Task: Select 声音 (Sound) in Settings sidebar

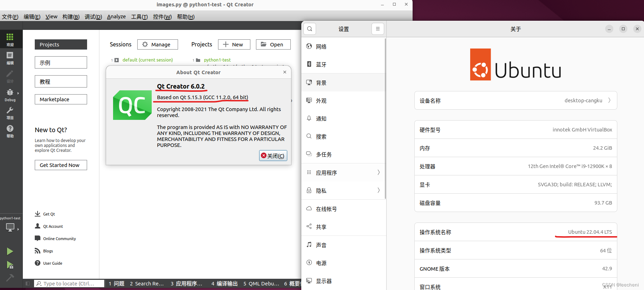Action: coord(343,245)
